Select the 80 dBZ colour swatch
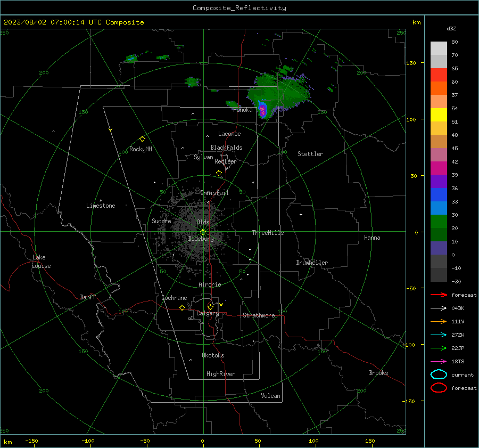479x448 pixels. 439,48
